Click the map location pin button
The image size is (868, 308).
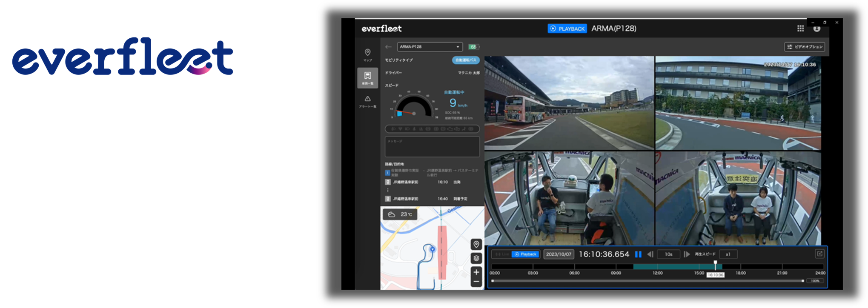tap(476, 244)
